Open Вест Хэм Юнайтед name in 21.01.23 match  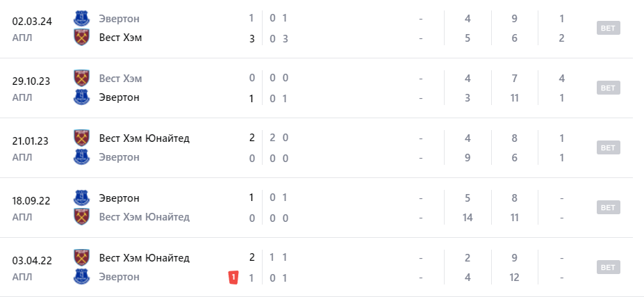click(144, 138)
